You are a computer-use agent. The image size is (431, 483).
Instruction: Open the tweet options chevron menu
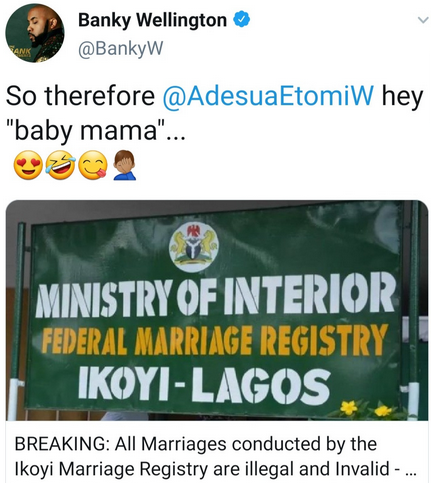[423, 20]
